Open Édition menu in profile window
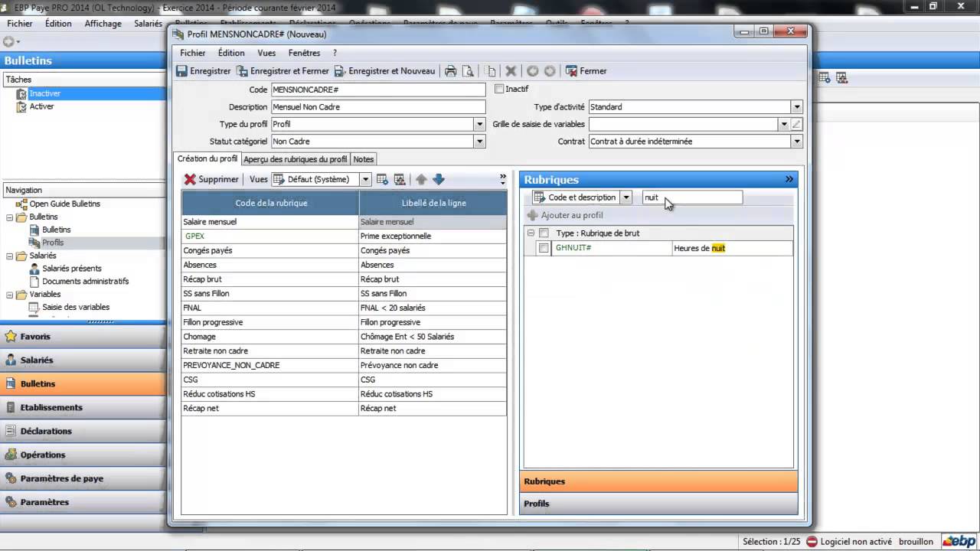 231,53
